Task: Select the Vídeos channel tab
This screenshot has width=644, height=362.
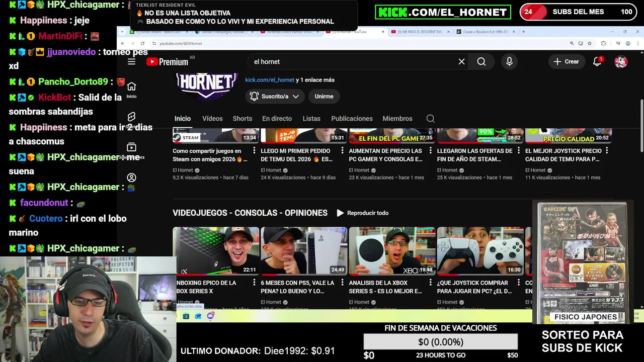Action: coord(212,119)
